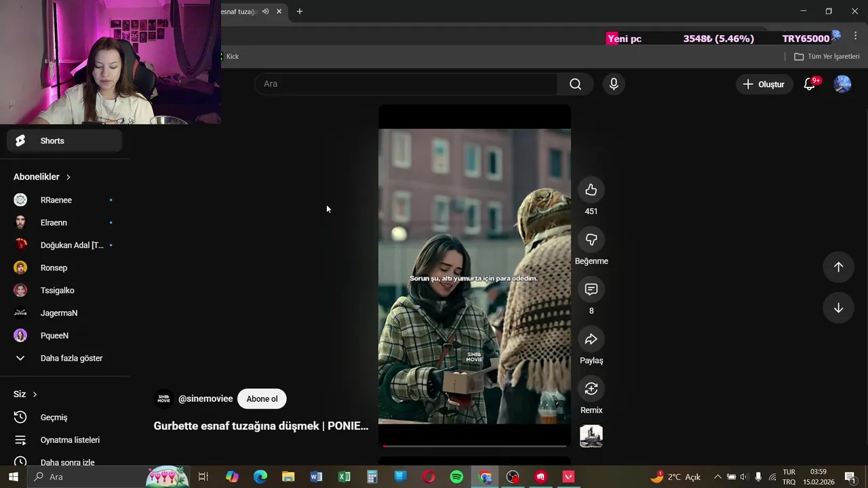
Task: Open File Explorer from the taskbar
Action: [288, 477]
